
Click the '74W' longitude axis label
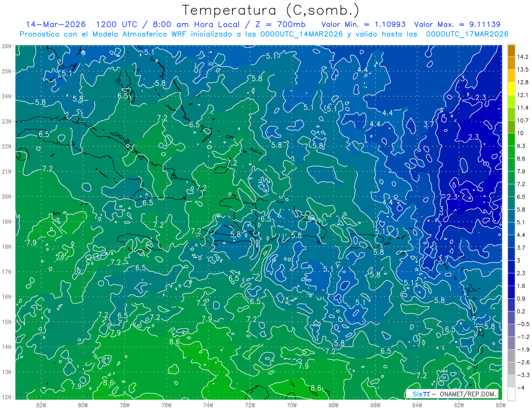point(208,405)
